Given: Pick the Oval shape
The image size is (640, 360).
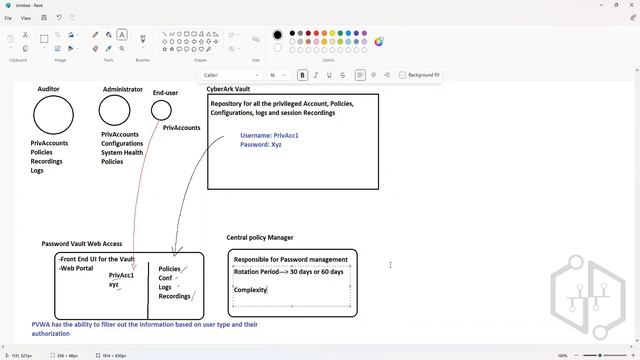Looking at the screenshot, I should 179,34.
